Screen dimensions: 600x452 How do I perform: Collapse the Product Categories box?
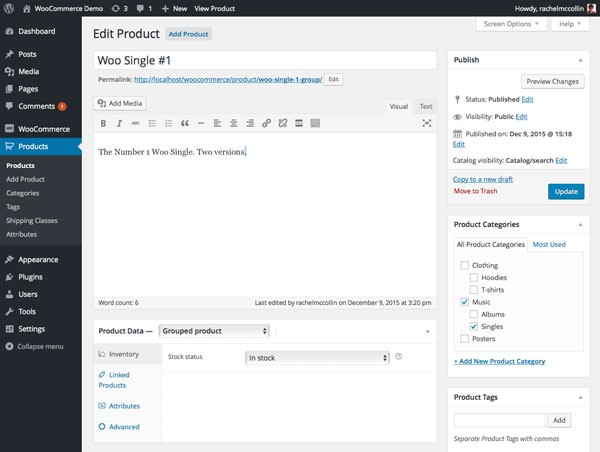pyautogui.click(x=580, y=225)
